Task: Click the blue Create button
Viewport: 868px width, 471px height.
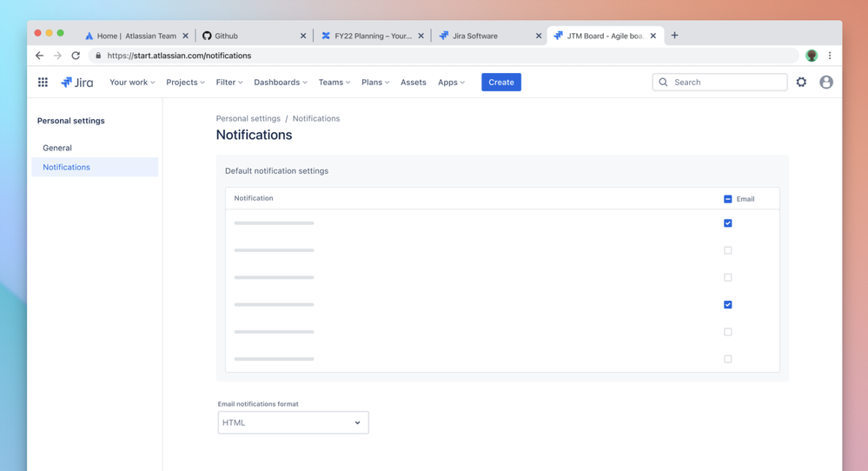Action: (x=501, y=82)
